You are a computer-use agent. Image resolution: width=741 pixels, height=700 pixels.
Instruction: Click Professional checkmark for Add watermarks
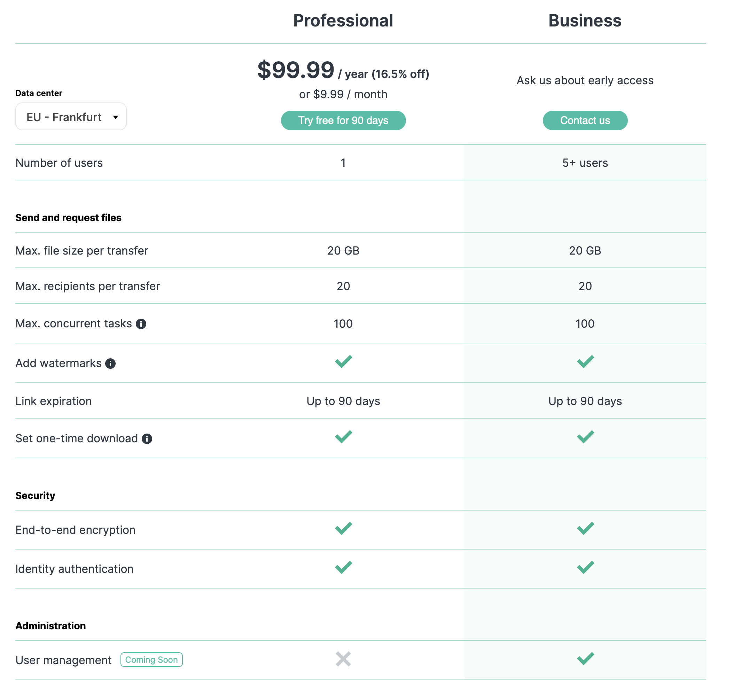pos(343,361)
